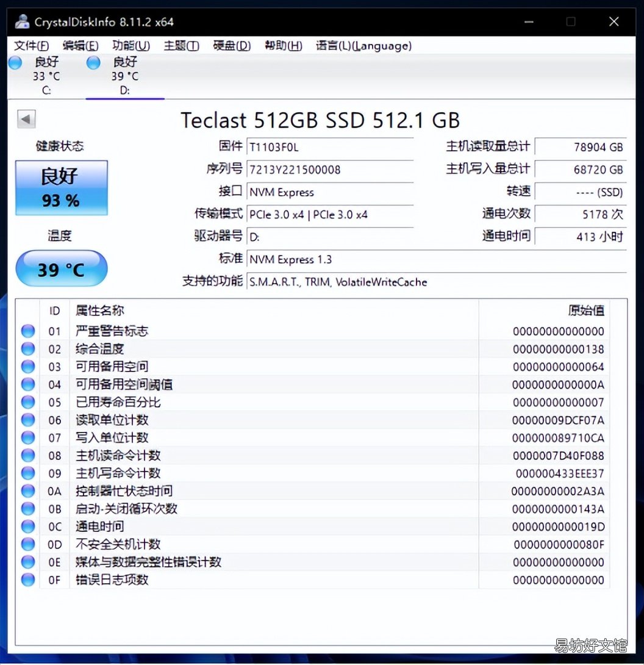Click status orb of attribute 08 主机读命令计数

(28, 455)
